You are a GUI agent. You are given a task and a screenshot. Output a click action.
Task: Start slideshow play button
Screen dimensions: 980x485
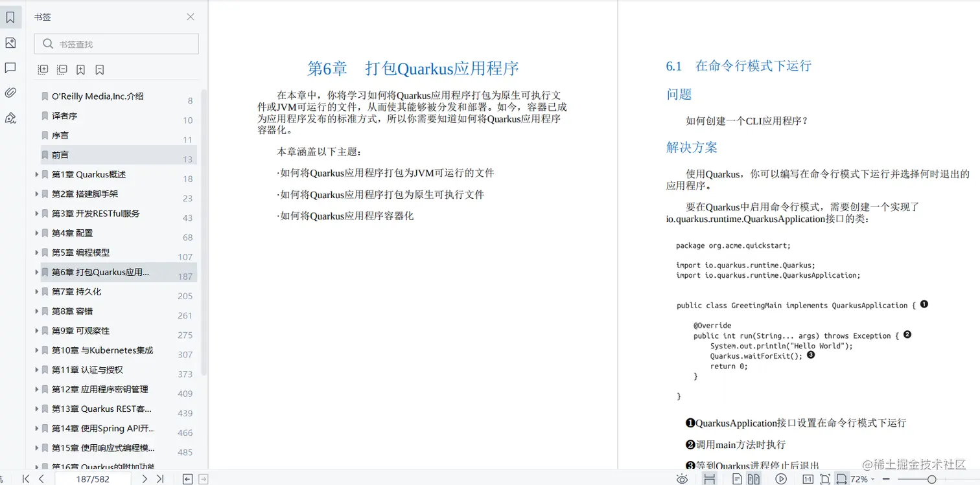[x=781, y=479]
